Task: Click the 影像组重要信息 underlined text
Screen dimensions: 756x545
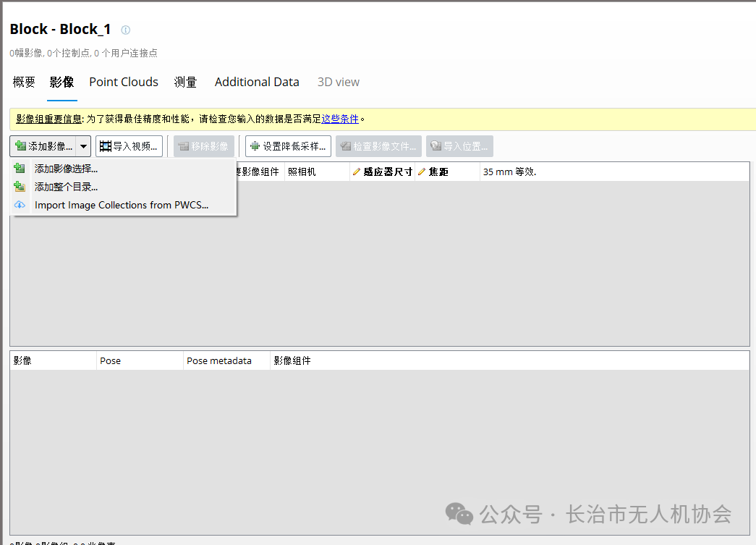Action: pyautogui.click(x=48, y=119)
